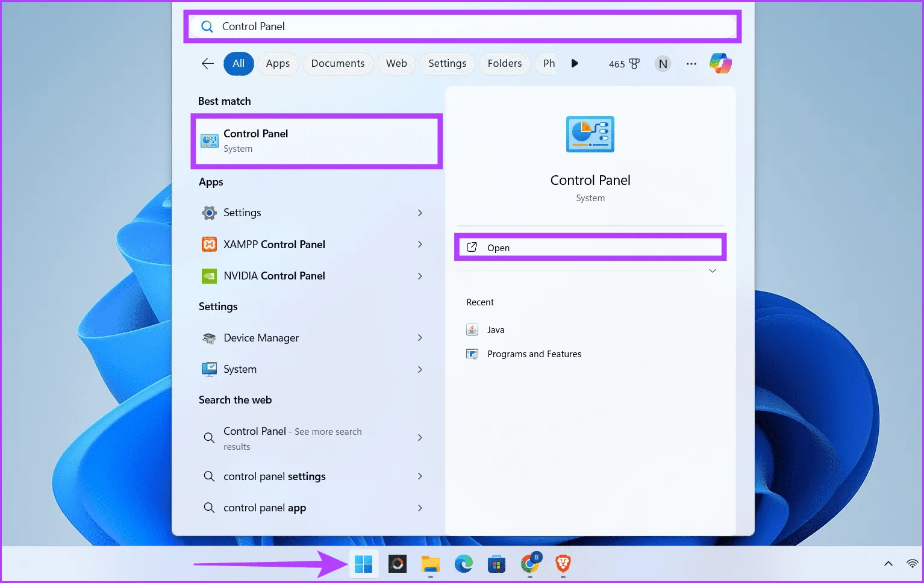Go back using the left arrow icon
924x583 pixels.
(x=208, y=63)
